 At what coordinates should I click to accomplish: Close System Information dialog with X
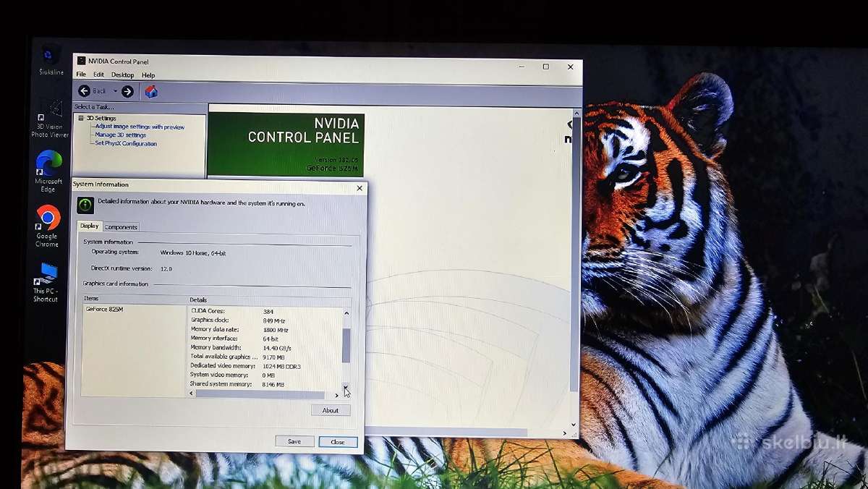[x=359, y=188]
